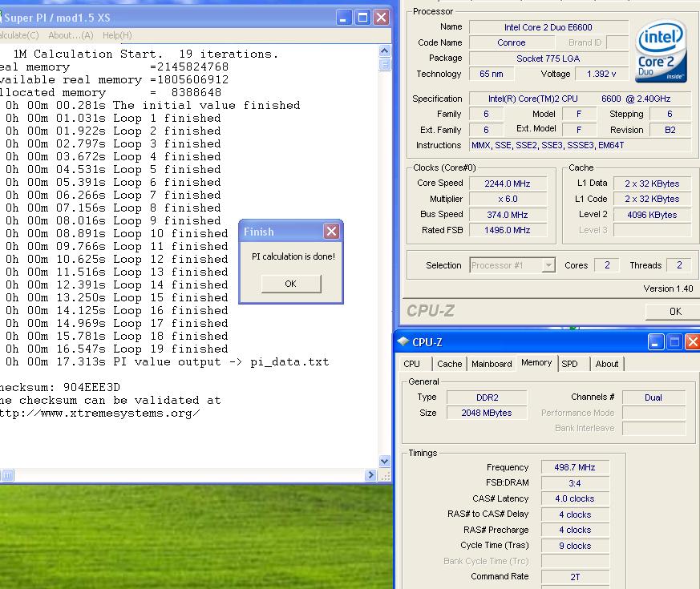Click the processor Name field Intel Core 2 Duo E6600

pos(548,27)
